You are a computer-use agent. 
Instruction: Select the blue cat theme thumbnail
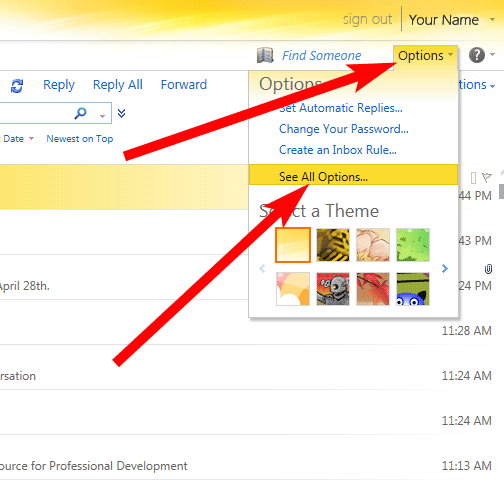pos(413,289)
